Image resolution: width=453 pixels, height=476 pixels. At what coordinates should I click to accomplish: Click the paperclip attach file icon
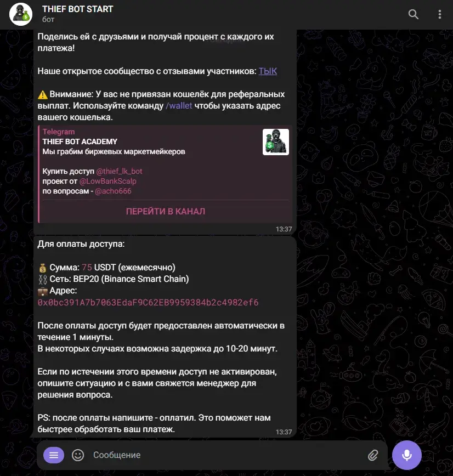[373, 455]
